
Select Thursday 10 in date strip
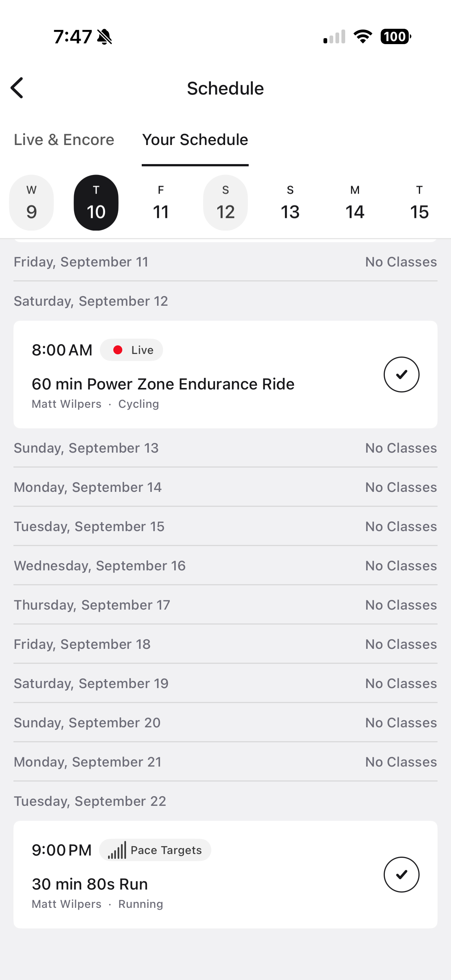96,203
